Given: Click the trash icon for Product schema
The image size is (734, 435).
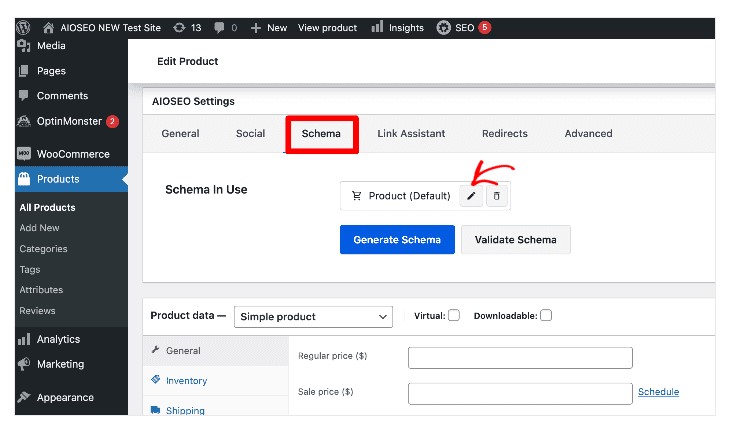Looking at the screenshot, I should click(x=496, y=196).
